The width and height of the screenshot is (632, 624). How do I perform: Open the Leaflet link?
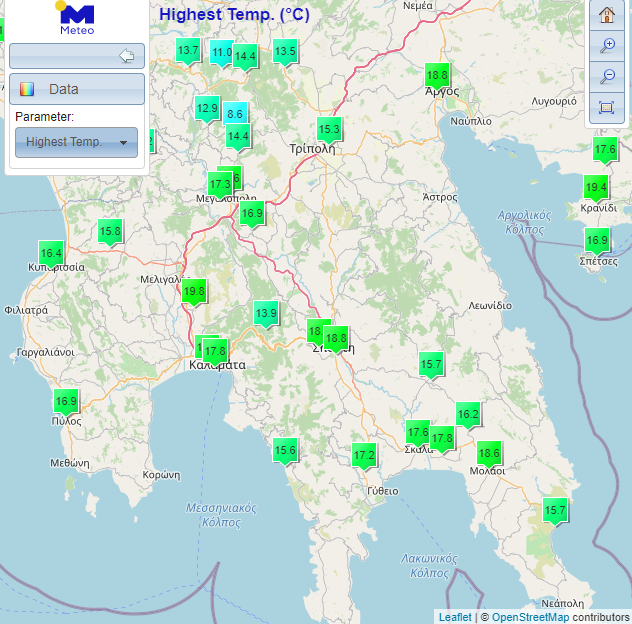[x=455, y=617]
